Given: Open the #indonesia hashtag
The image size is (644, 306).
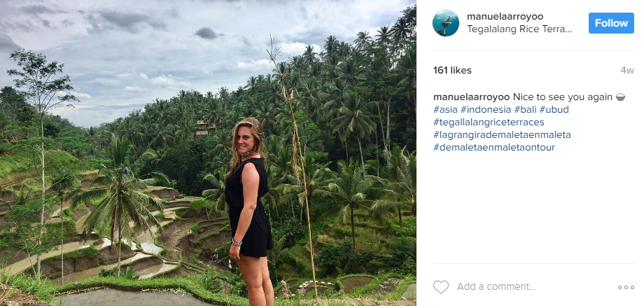Looking at the screenshot, I should (486, 109).
